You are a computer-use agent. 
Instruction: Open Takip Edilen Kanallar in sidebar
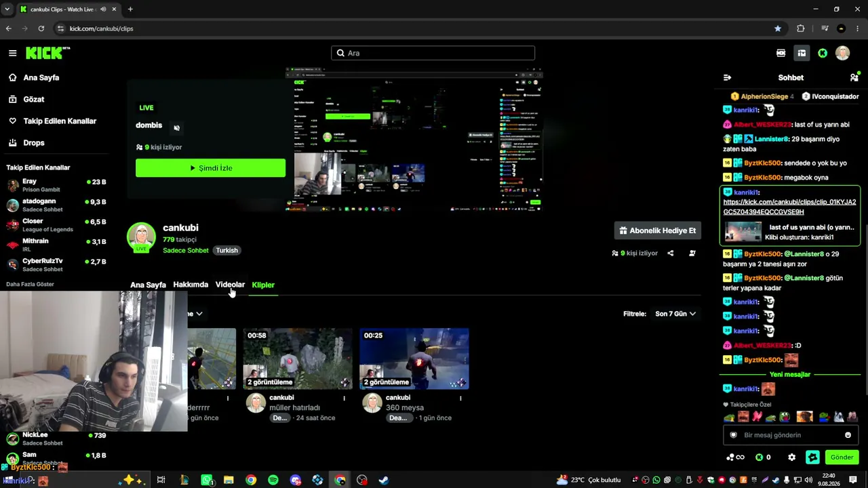54,121
